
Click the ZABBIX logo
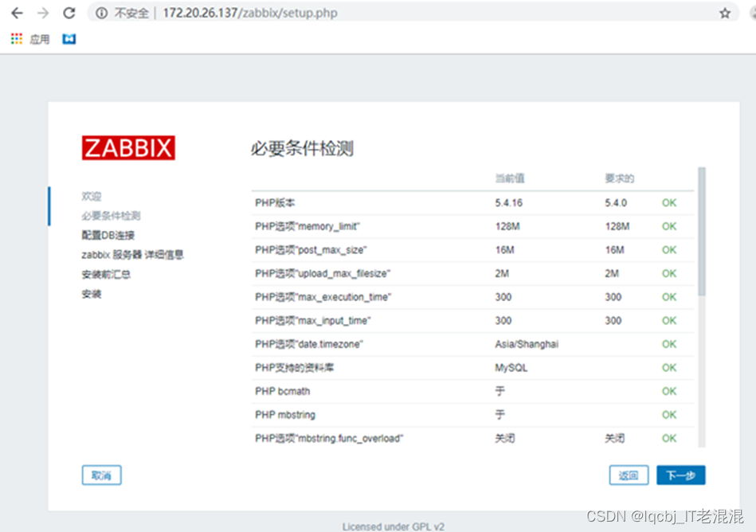(x=128, y=147)
